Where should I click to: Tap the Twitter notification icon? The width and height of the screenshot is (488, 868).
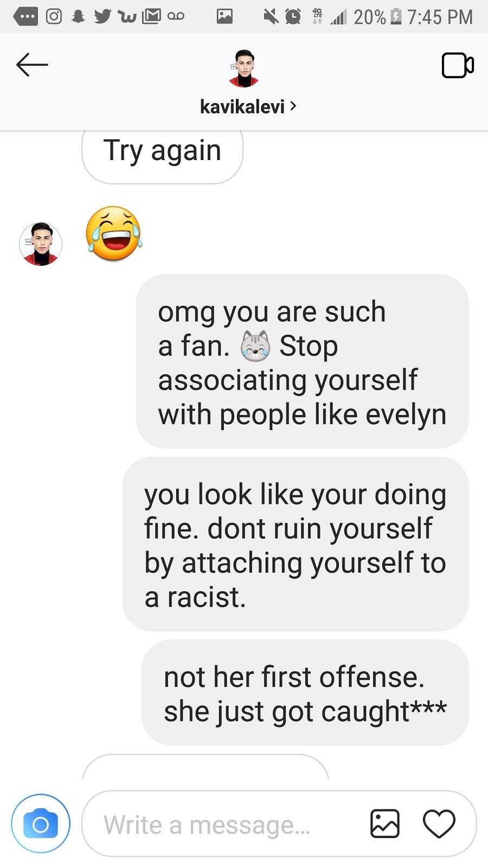coord(103,16)
